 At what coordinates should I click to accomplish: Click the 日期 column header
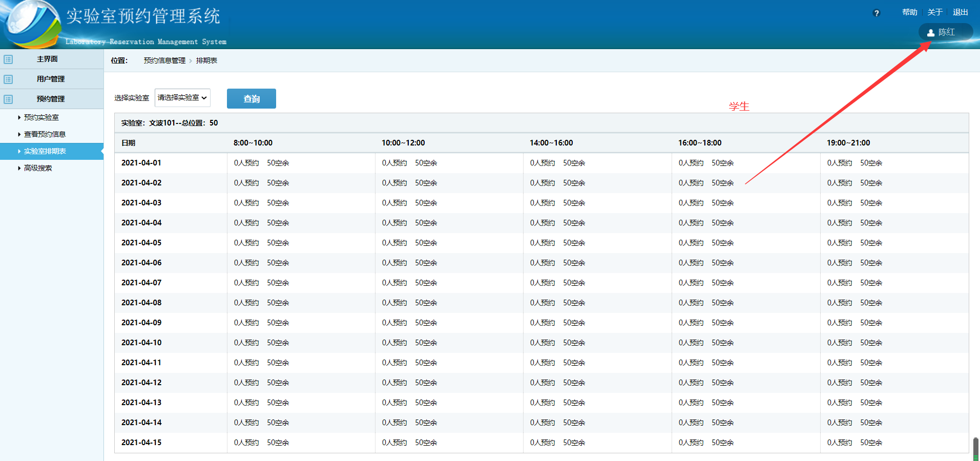129,143
